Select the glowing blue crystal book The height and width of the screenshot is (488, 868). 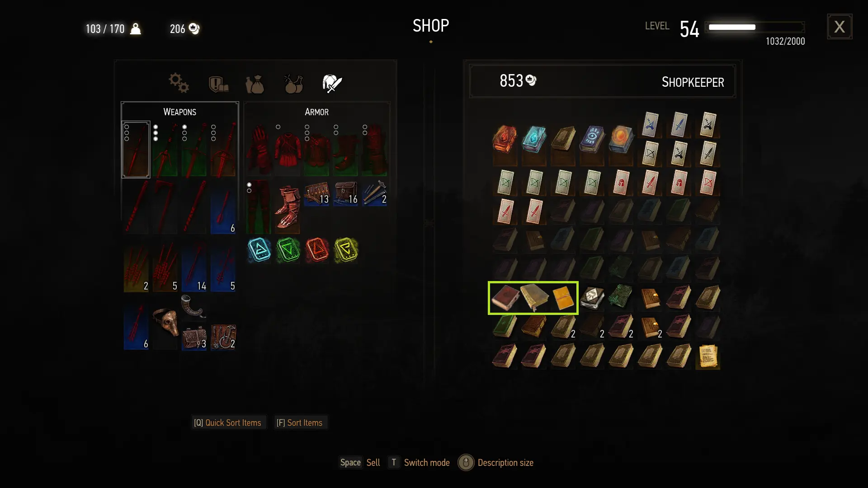click(534, 139)
